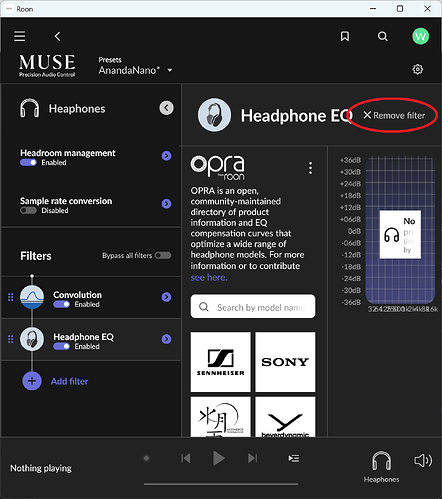Enable Sample rate conversion toggle
The width and height of the screenshot is (442, 499).
[28, 211]
